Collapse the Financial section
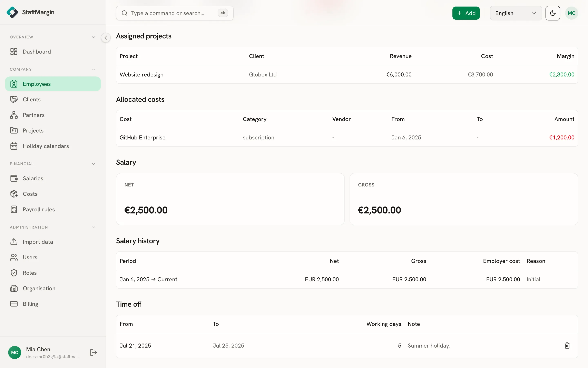This screenshot has height=368, width=588. coord(93,164)
